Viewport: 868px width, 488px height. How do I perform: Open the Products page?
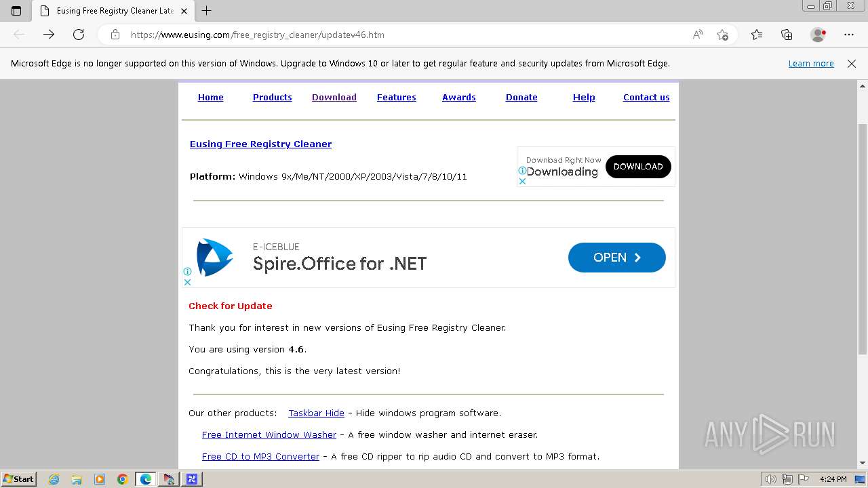(273, 98)
